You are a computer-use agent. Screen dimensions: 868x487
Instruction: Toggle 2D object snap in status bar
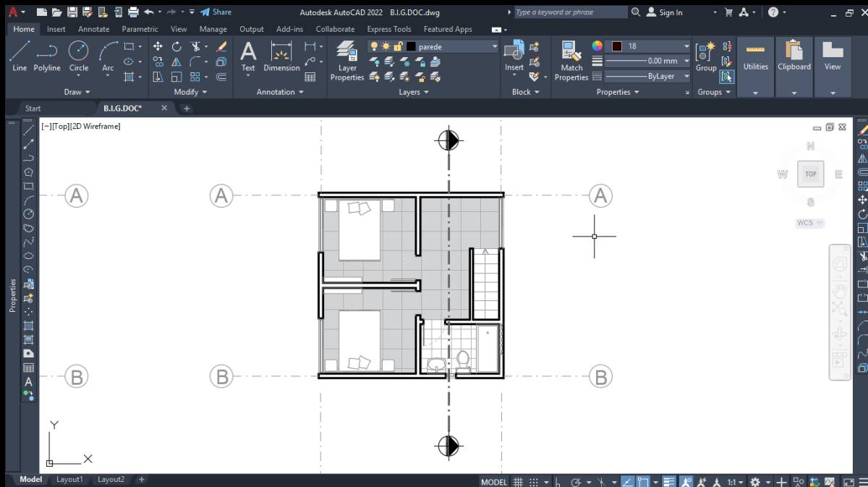(x=642, y=482)
